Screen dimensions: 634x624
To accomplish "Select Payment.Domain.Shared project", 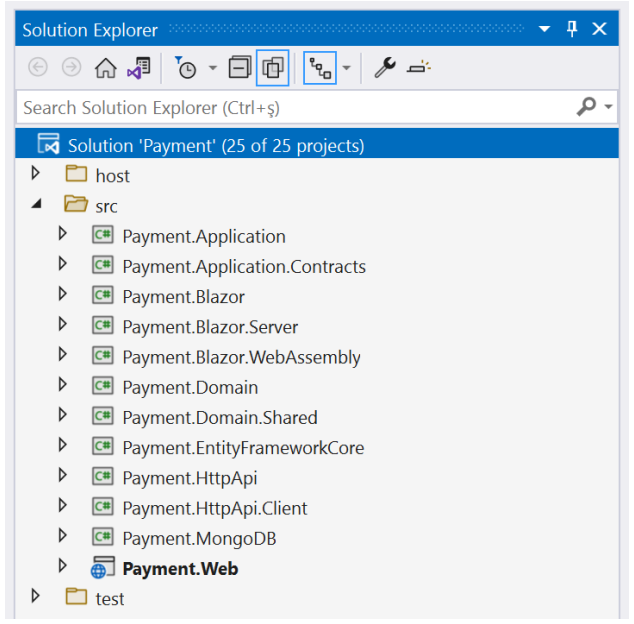I will click(x=220, y=418).
